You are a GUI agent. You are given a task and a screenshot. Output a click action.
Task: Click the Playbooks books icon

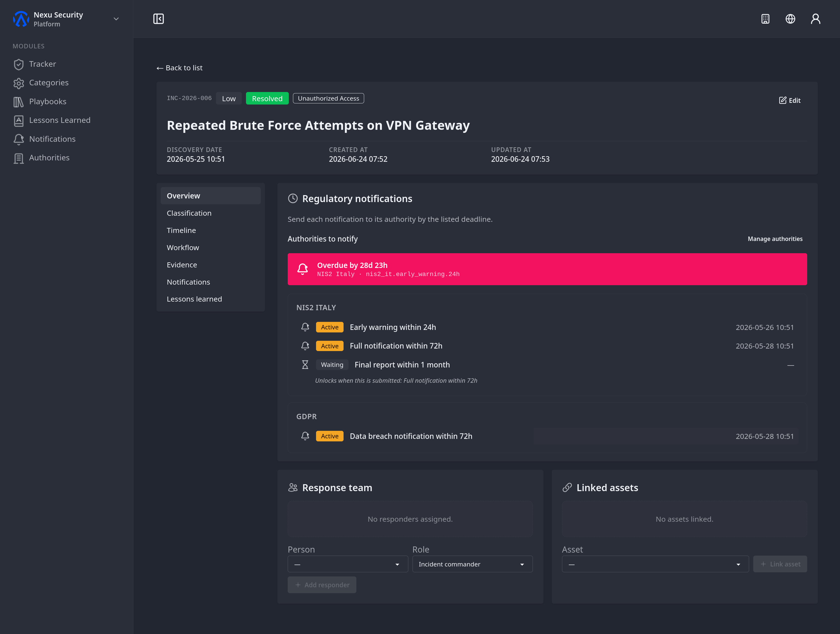[19, 102]
